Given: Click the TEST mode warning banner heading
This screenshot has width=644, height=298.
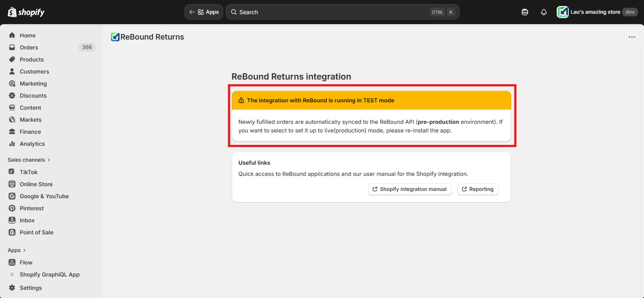Looking at the screenshot, I should tap(320, 100).
